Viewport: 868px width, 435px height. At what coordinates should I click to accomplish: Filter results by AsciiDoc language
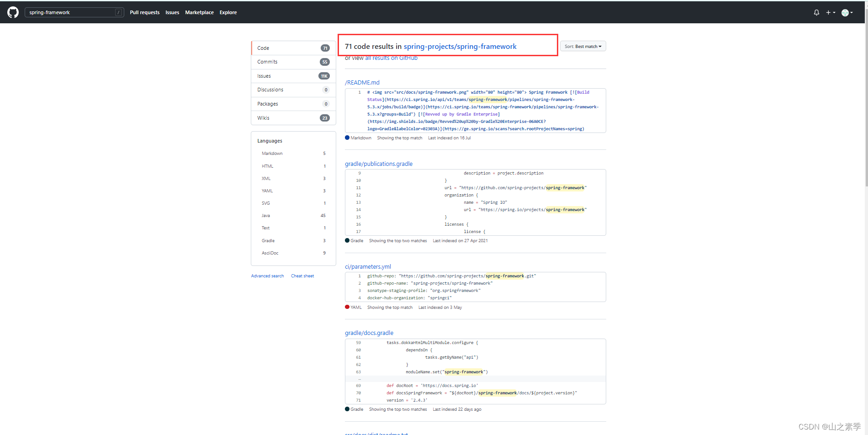click(293, 253)
